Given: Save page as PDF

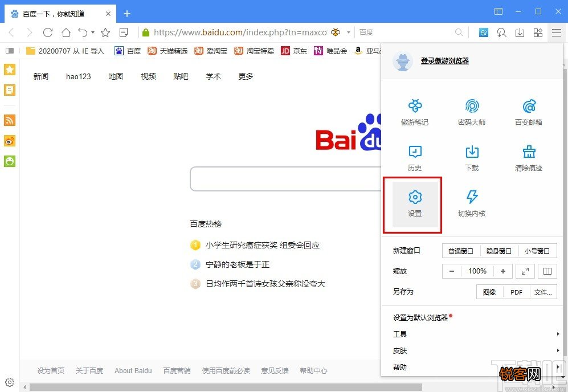Looking at the screenshot, I should [516, 292].
